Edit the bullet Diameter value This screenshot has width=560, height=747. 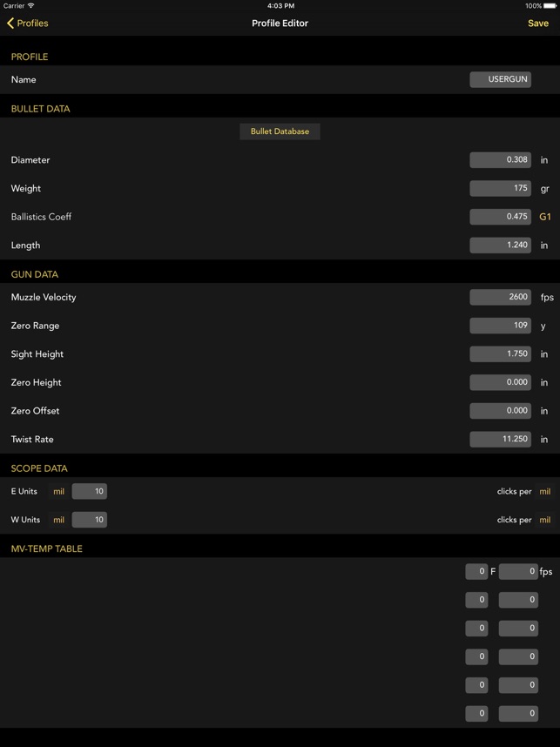coord(500,160)
